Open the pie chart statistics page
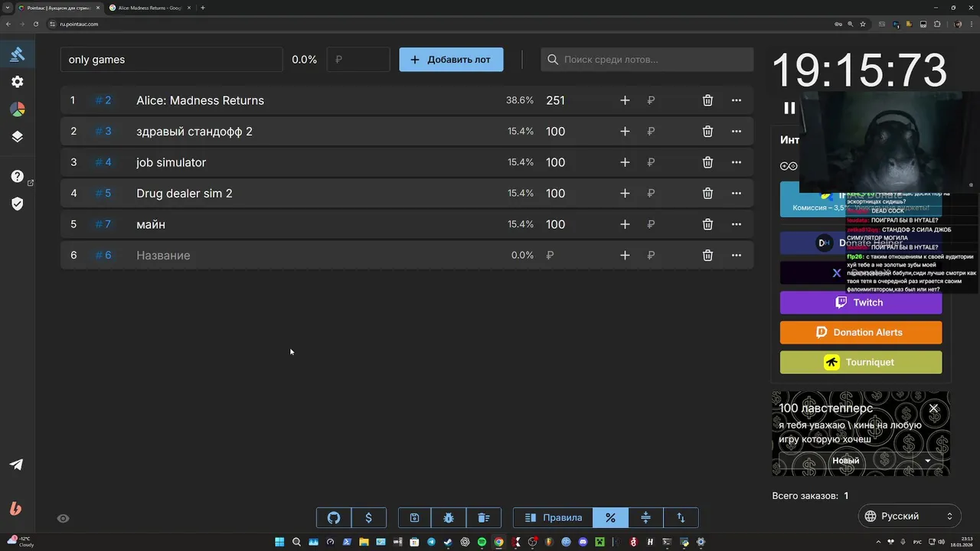 pyautogui.click(x=17, y=109)
